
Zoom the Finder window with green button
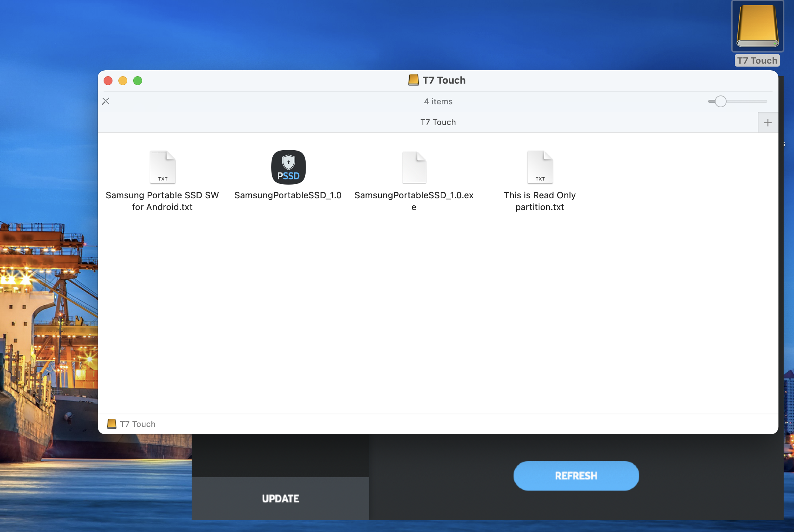pos(138,81)
